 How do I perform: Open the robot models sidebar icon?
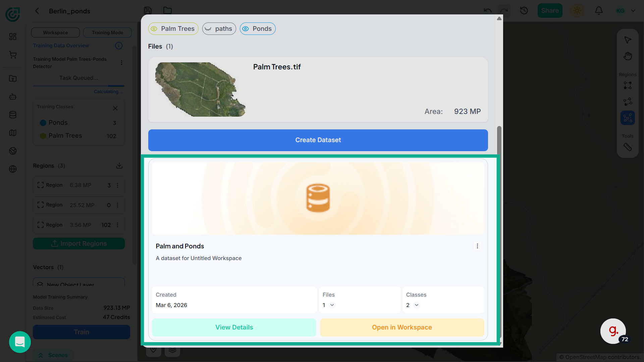(13, 97)
